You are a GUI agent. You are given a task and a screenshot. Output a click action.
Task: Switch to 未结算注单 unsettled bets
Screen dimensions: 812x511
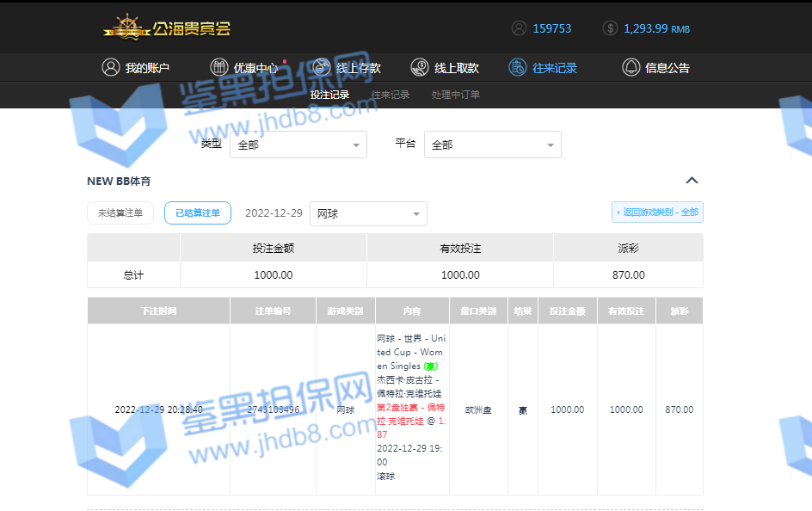click(x=120, y=213)
